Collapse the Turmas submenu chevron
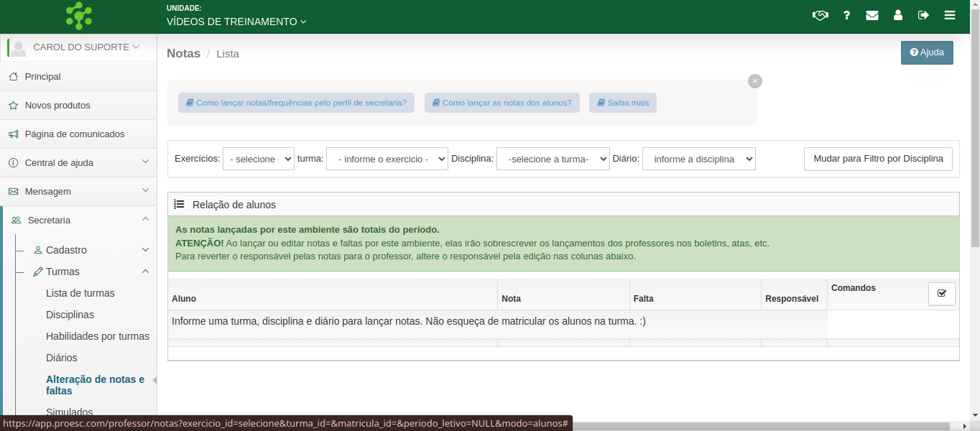This screenshot has height=431, width=980. (x=145, y=272)
